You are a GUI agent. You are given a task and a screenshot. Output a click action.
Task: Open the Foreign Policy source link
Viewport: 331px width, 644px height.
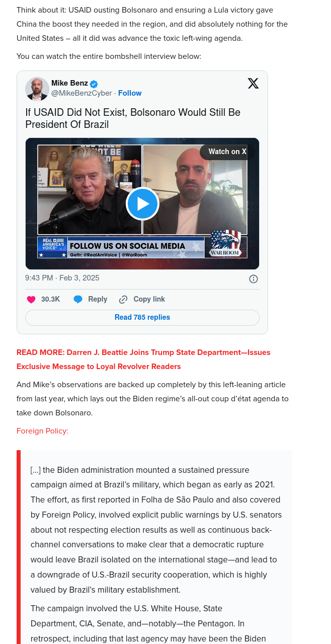(x=42, y=431)
